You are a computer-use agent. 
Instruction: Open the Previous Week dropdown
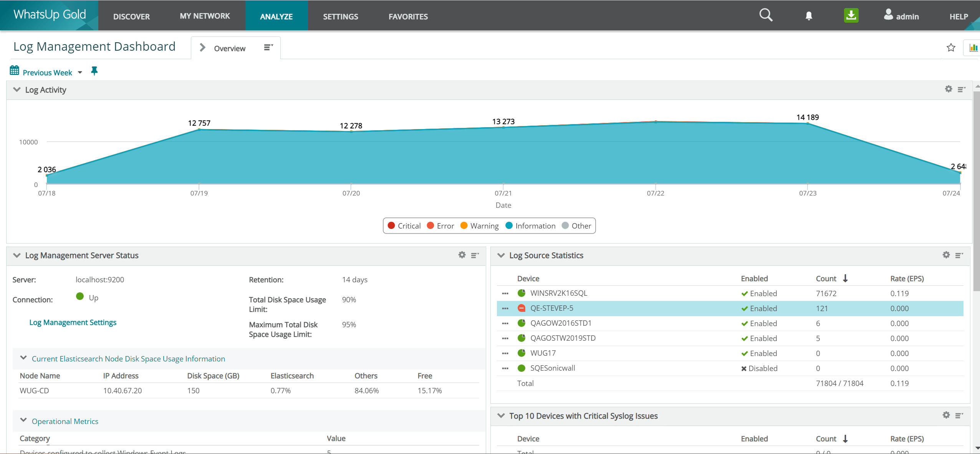point(80,72)
